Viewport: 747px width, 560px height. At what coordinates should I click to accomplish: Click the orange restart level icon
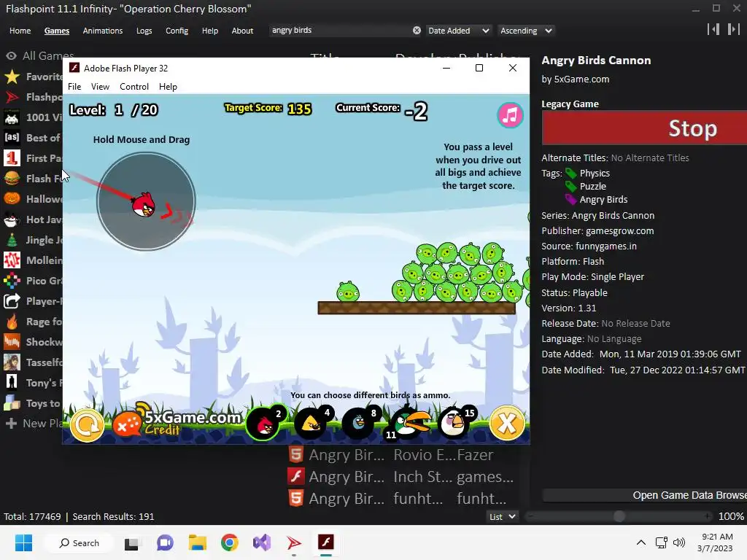(88, 425)
